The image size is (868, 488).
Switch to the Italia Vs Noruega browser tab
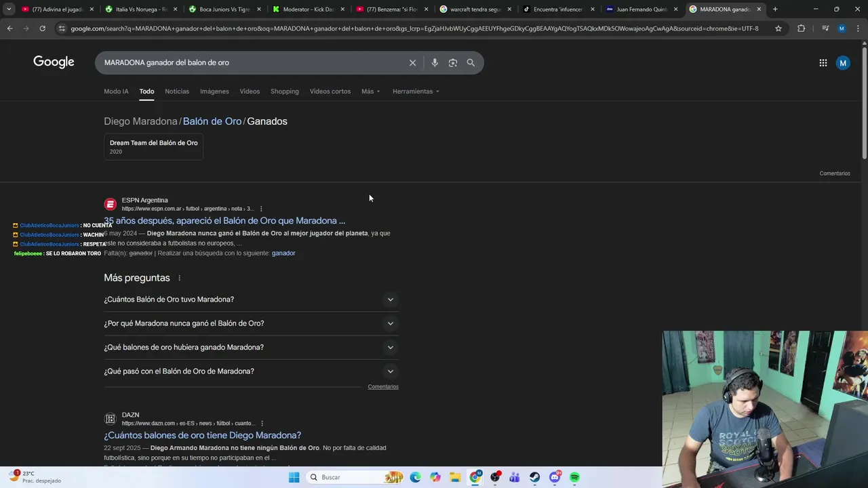coord(141,9)
